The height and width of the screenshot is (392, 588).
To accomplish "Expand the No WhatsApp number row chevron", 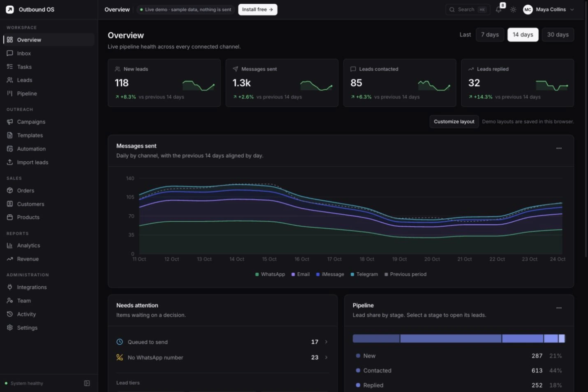I will [326, 357].
